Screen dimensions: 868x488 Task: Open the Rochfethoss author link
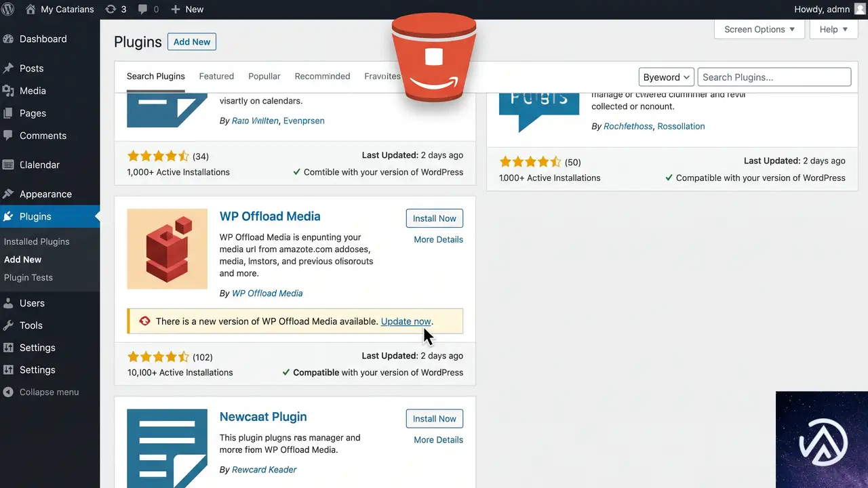pos(629,126)
